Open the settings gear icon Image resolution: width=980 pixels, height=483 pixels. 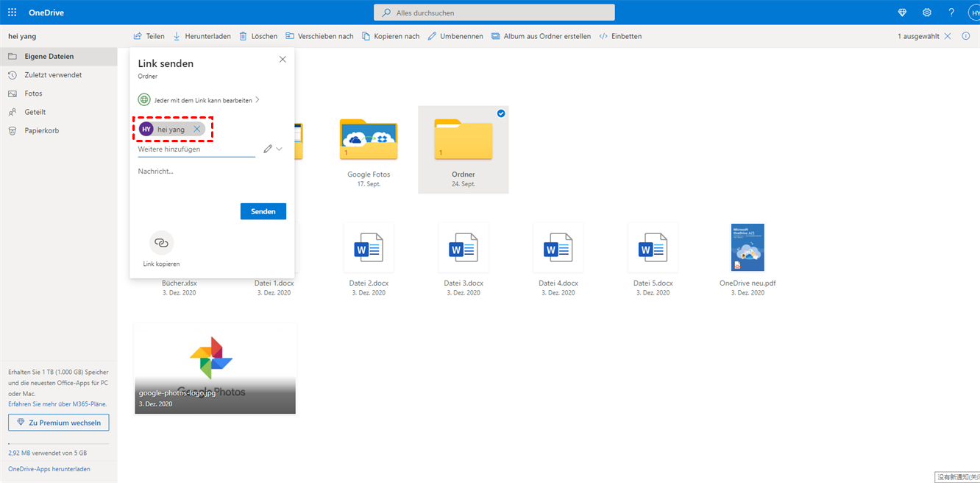pos(927,13)
